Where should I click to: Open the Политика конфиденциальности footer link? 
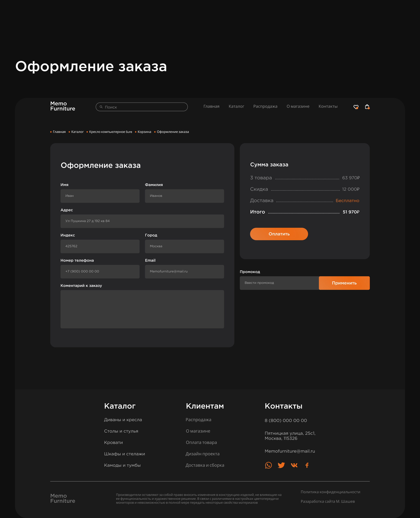[x=330, y=492]
